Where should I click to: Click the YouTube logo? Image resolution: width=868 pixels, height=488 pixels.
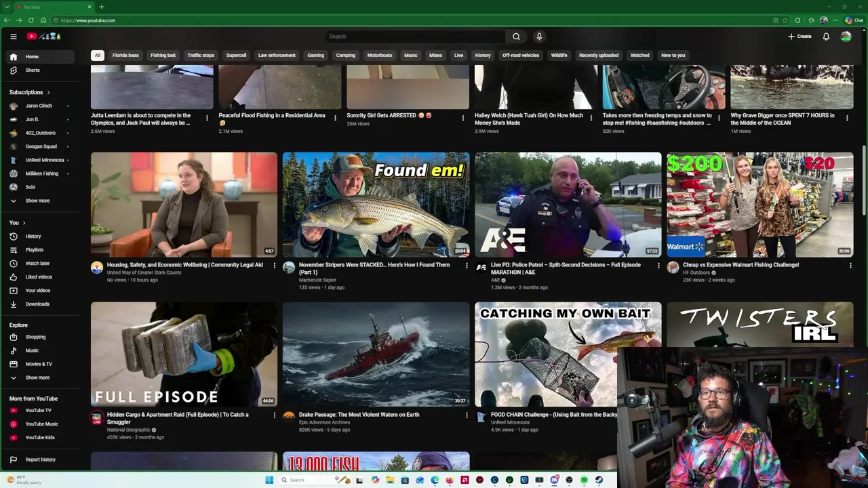click(43, 37)
